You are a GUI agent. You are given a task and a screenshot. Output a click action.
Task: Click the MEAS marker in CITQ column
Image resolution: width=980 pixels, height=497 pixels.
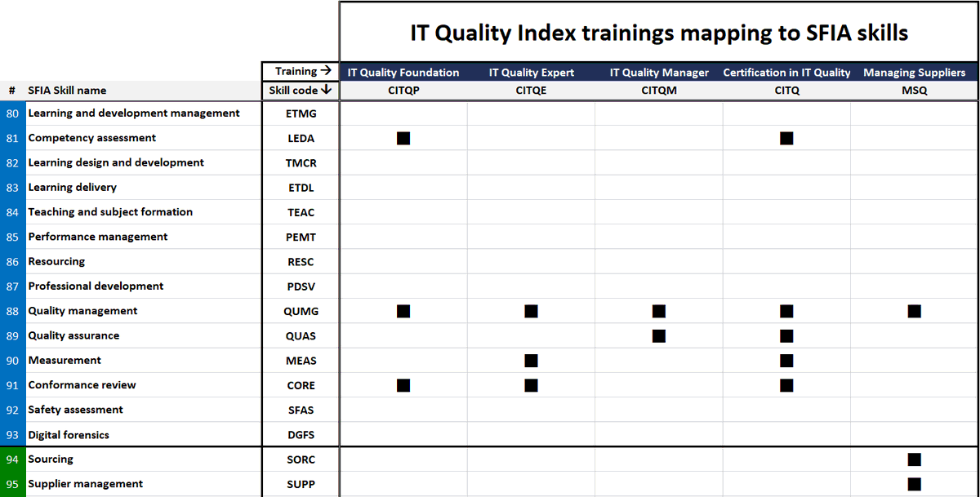point(786,360)
